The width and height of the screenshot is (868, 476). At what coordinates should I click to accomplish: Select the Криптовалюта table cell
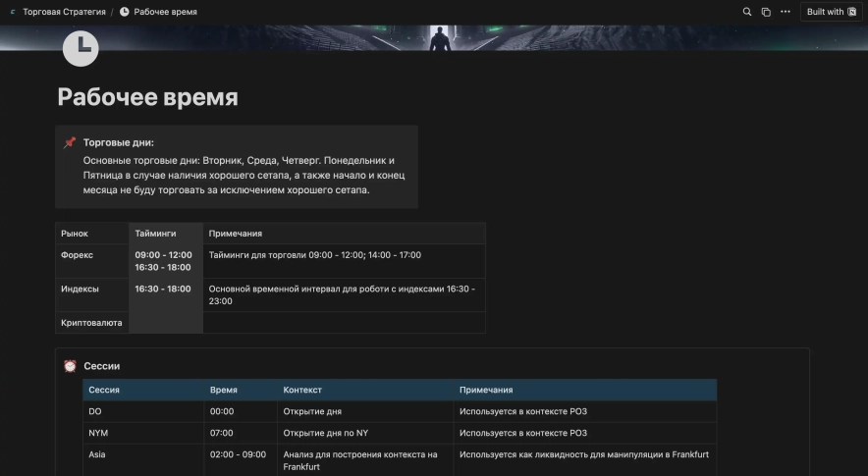coord(91,322)
